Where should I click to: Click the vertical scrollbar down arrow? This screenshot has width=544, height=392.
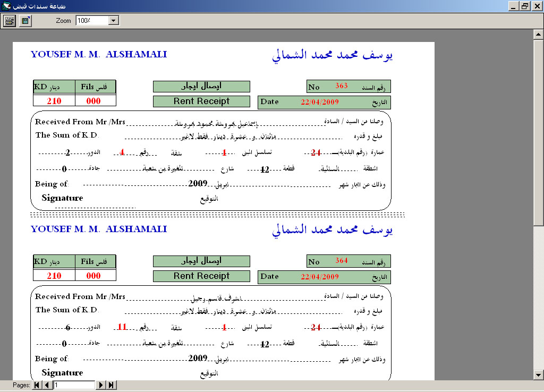538,375
